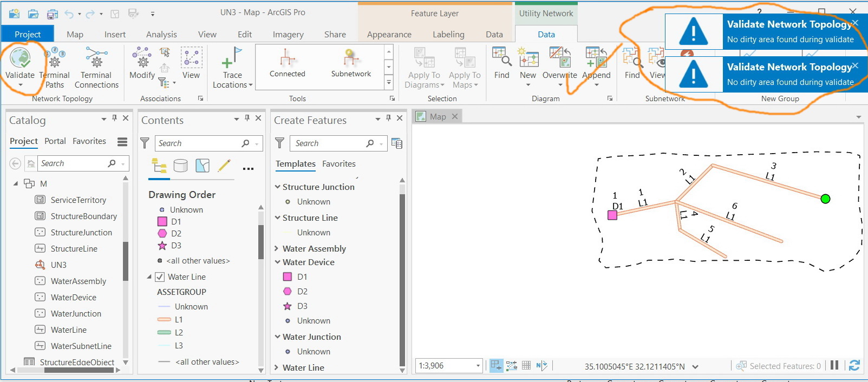
Task: Switch to Portal tab in Catalog
Action: pyautogui.click(x=55, y=141)
